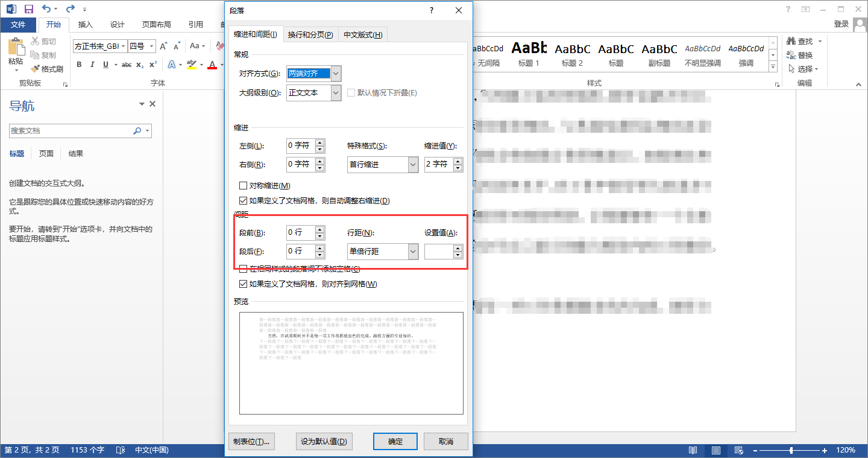Viewport: 868px width, 458px height.
Task: Open the 插入 (Insert) ribbon tab
Action: coord(86,24)
